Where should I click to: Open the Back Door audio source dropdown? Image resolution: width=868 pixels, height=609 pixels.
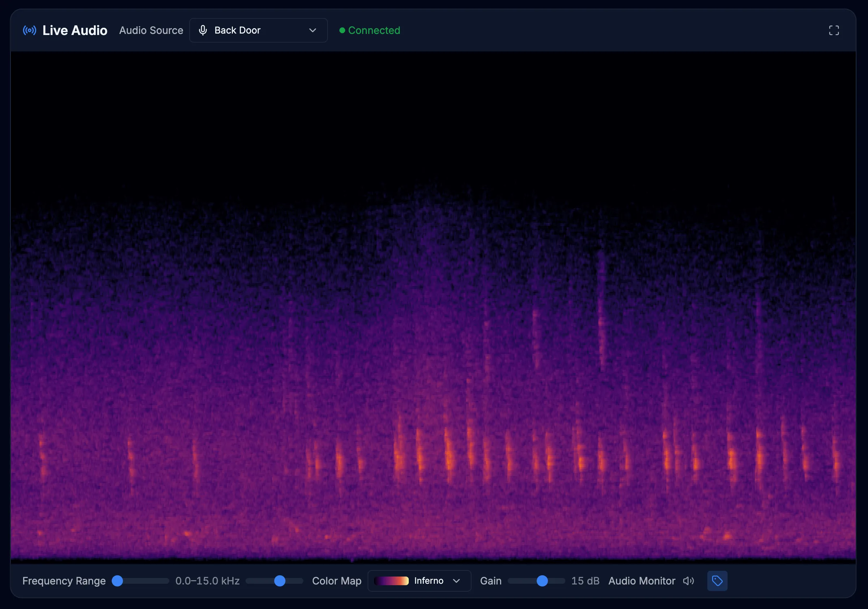click(258, 30)
